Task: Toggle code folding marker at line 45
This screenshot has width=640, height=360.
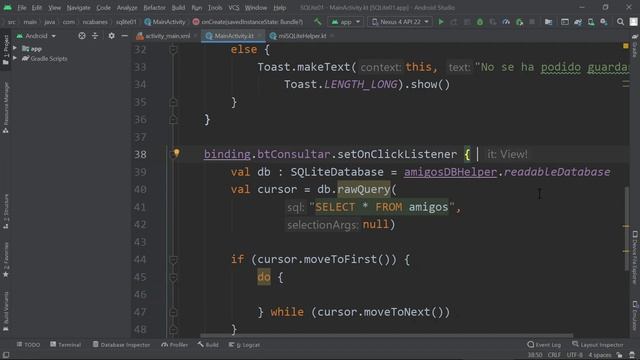Action: pos(173,277)
